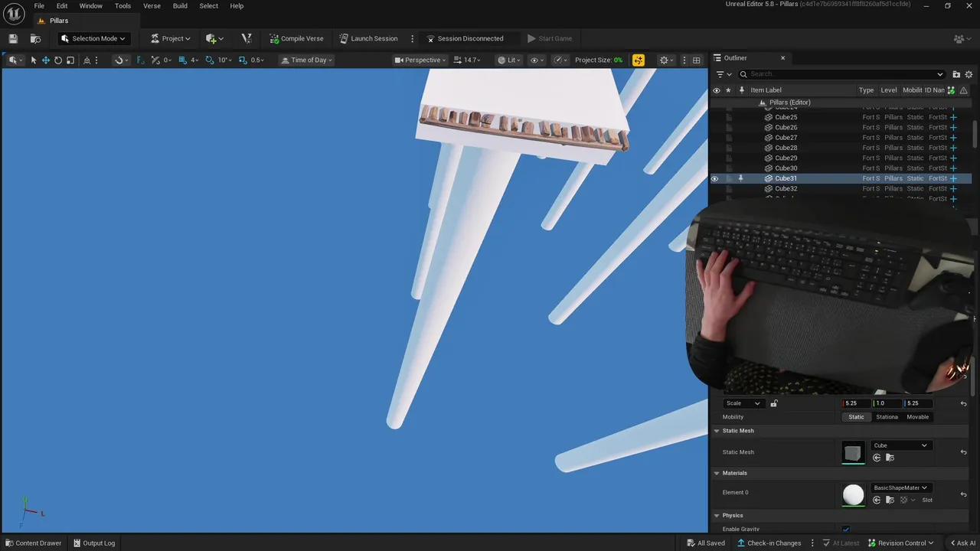Image resolution: width=980 pixels, height=551 pixels.
Task: Toggle scale snapping icon
Action: point(243,60)
